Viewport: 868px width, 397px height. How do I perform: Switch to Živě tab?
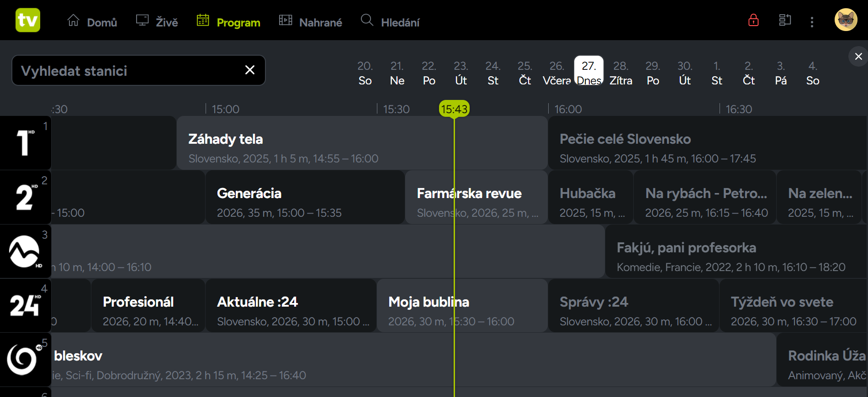click(x=157, y=22)
